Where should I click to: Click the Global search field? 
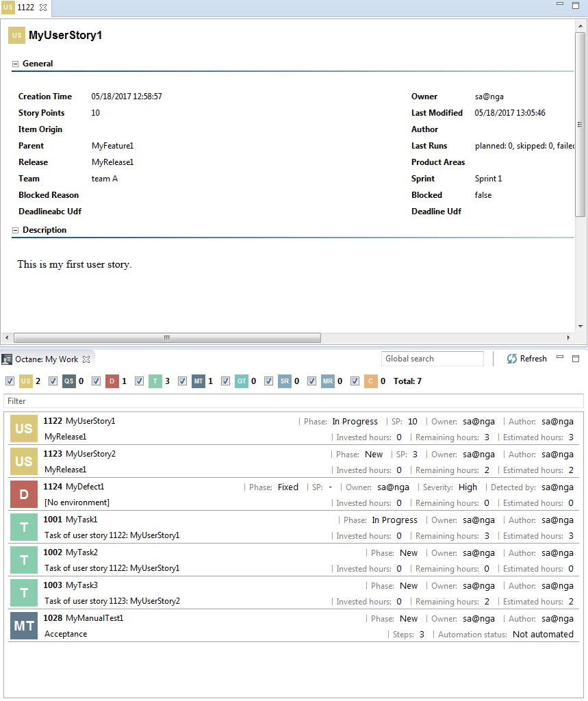(432, 359)
